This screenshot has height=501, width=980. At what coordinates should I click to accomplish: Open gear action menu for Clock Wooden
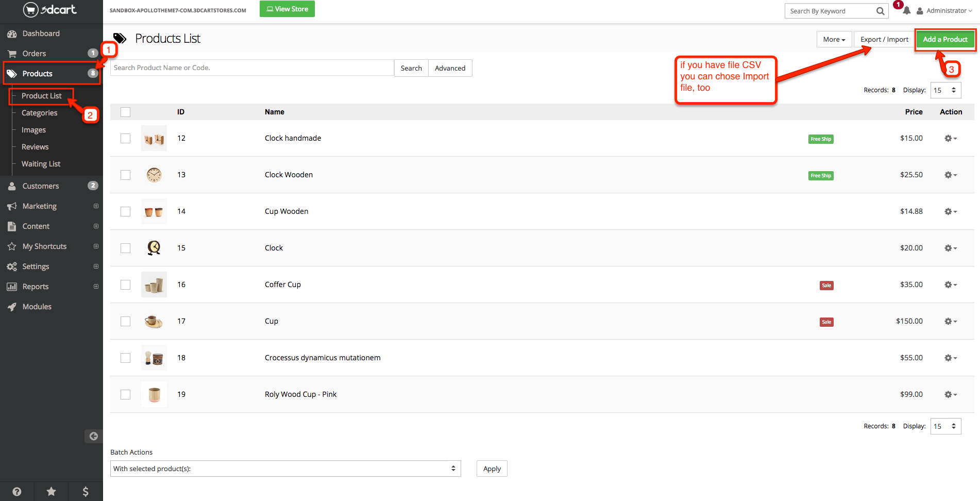951,175
